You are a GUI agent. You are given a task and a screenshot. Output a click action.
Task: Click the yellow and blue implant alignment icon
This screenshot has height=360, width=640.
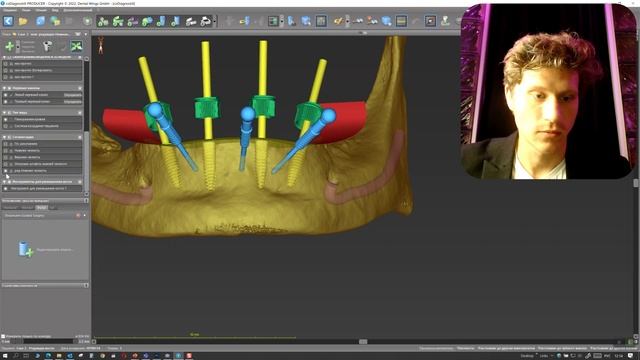tap(244, 21)
